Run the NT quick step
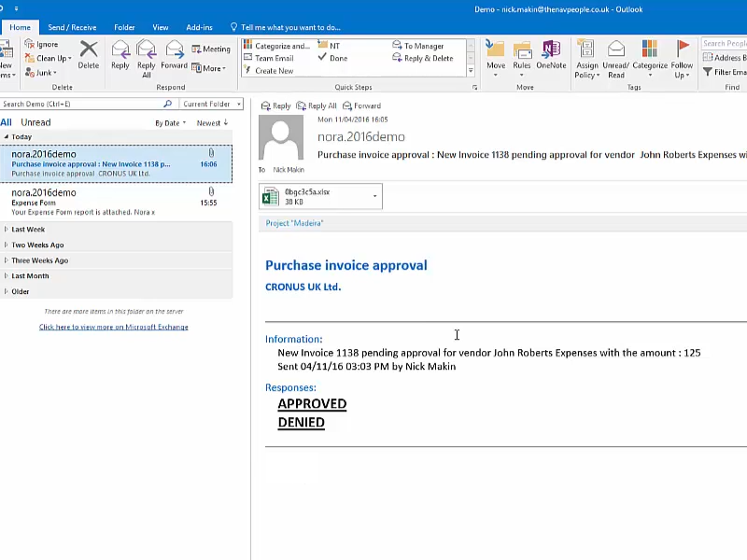747x560 pixels. (x=329, y=46)
